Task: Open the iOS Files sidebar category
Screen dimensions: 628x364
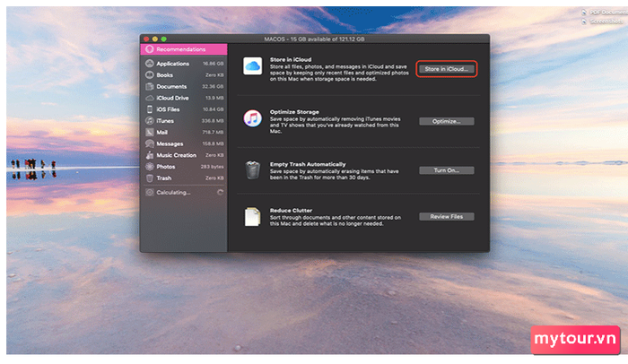Action: pyautogui.click(x=184, y=109)
